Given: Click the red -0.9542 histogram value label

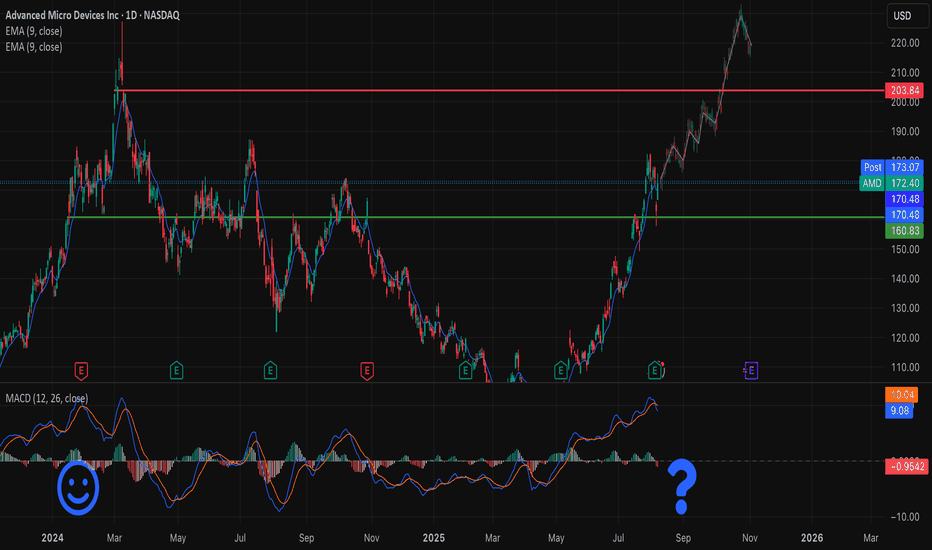Looking at the screenshot, I should [x=906, y=466].
